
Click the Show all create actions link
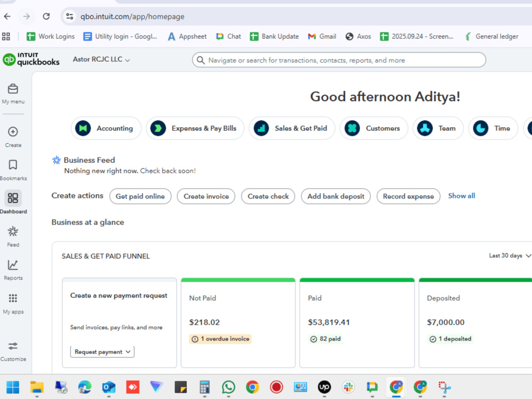point(461,196)
